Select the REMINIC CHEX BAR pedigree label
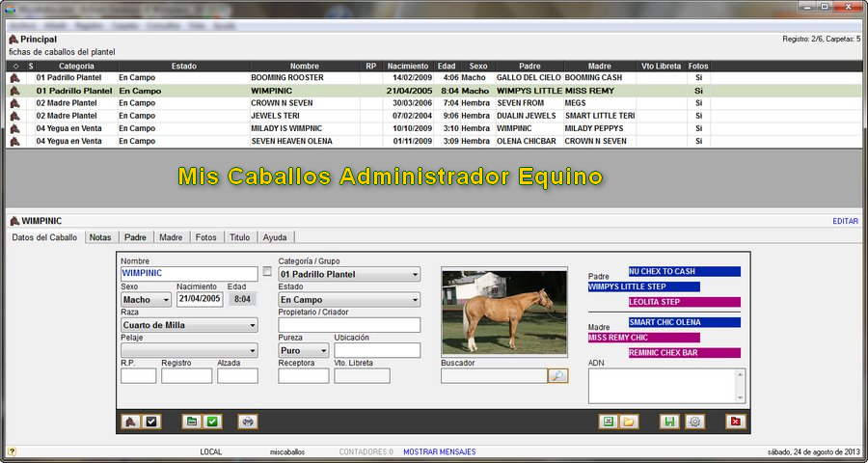 (x=684, y=353)
